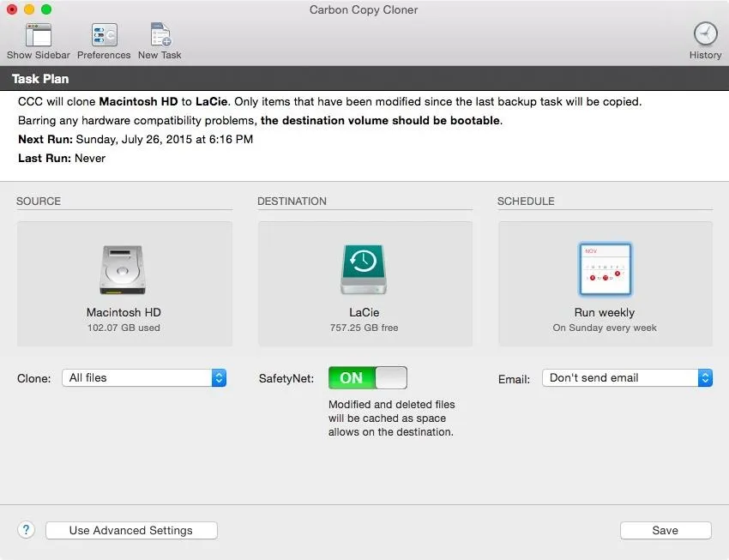Select the LaCie destination drive icon
This screenshot has width=729, height=560.
point(364,269)
